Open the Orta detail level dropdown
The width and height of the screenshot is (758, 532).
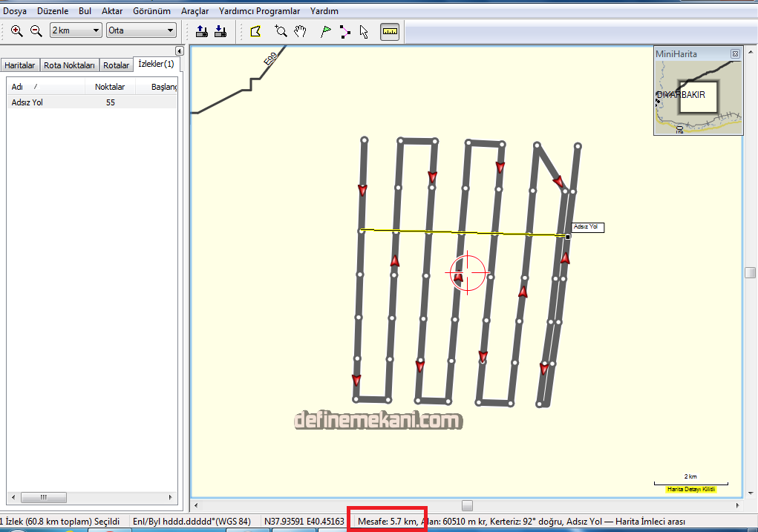point(141,30)
